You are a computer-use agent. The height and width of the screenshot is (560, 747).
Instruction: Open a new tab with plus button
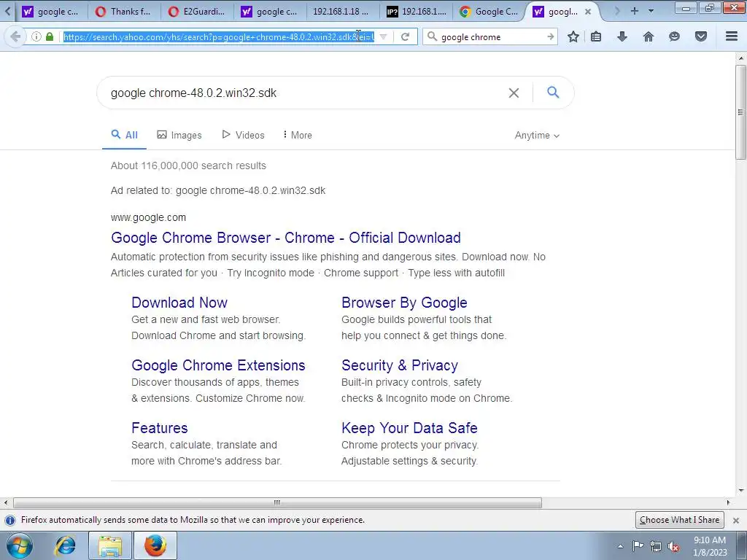click(x=634, y=11)
